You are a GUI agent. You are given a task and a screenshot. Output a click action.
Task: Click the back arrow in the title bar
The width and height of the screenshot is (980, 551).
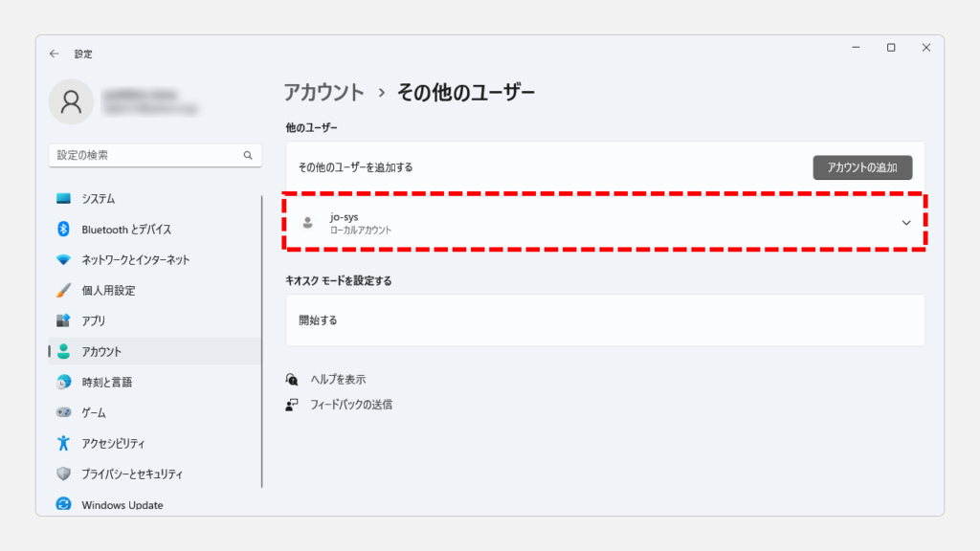54,54
